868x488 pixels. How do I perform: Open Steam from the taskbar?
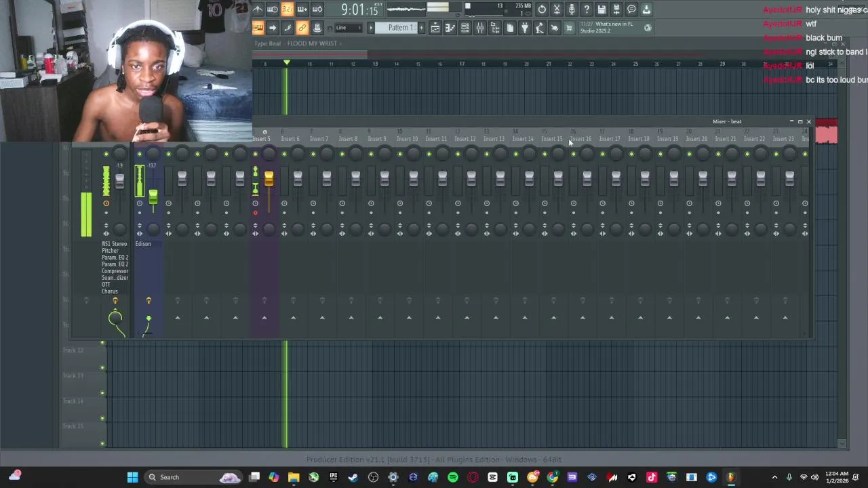(x=353, y=477)
